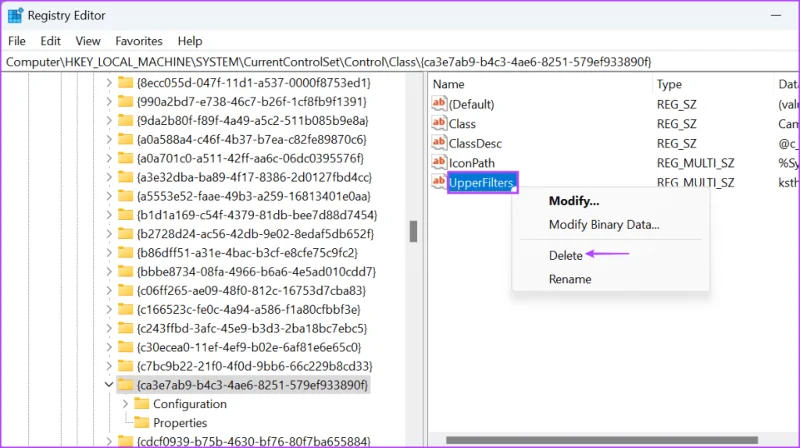Viewport: 800px width, 448px height.
Task: Click the (Default) string value icon
Action: 439,104
